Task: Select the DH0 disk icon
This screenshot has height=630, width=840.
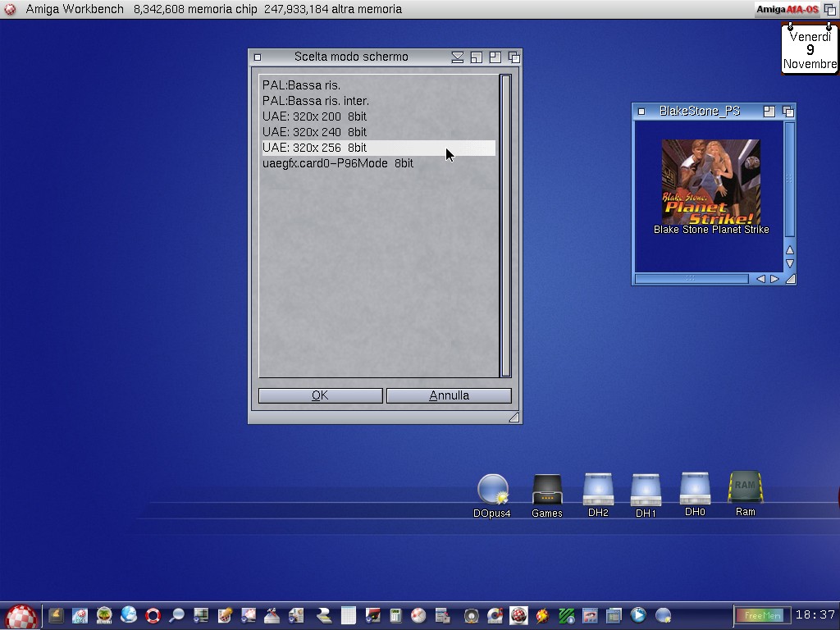Action: point(695,489)
